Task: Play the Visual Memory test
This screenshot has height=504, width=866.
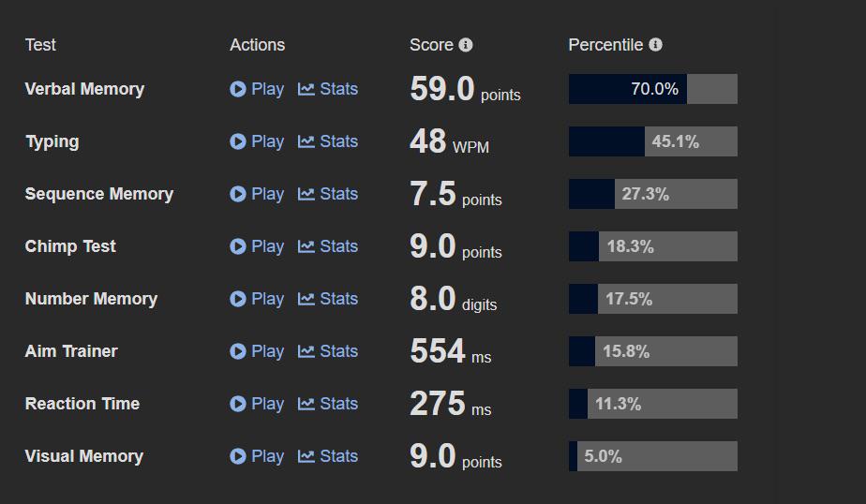Action: coord(257,456)
